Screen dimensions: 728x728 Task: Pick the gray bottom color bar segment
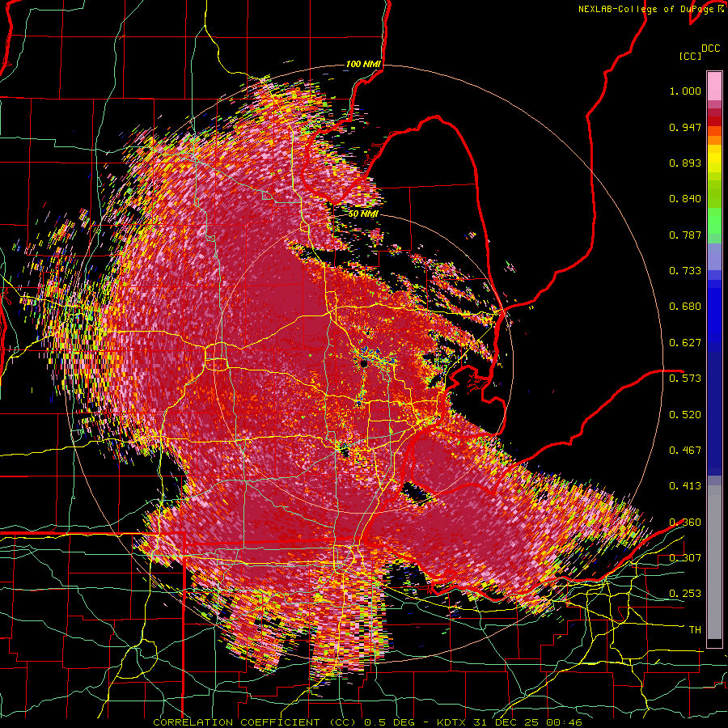click(x=714, y=562)
